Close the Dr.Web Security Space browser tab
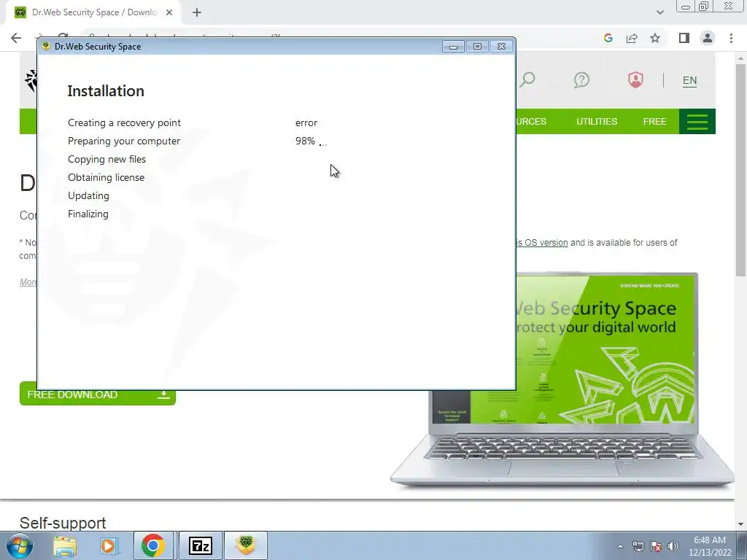 169,13
